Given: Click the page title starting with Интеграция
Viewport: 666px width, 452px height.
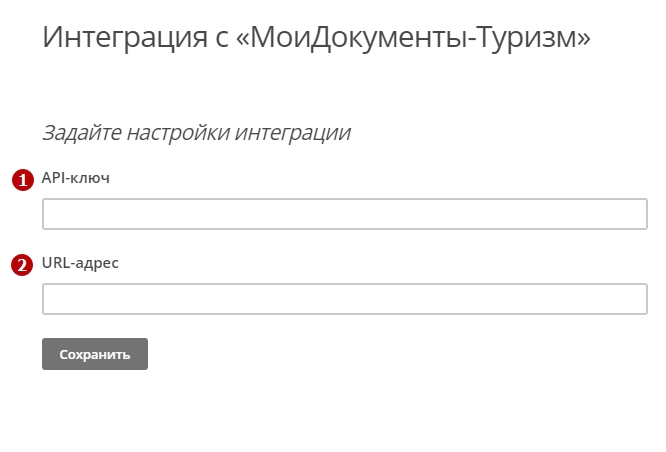Looking at the screenshot, I should [316, 39].
